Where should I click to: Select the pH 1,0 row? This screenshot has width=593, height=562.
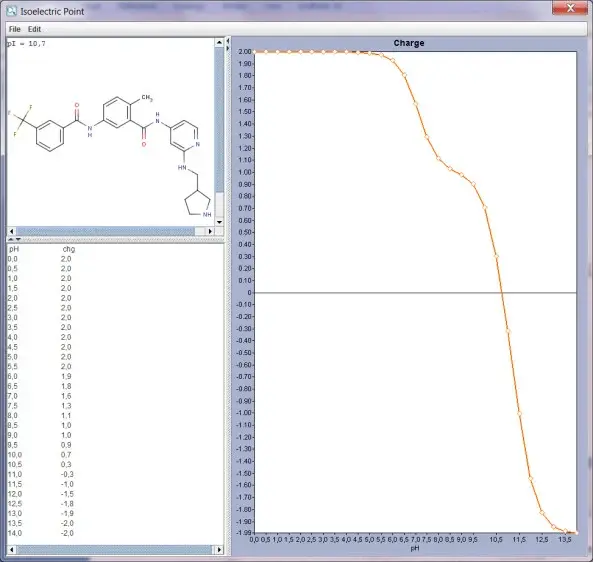tap(115, 278)
